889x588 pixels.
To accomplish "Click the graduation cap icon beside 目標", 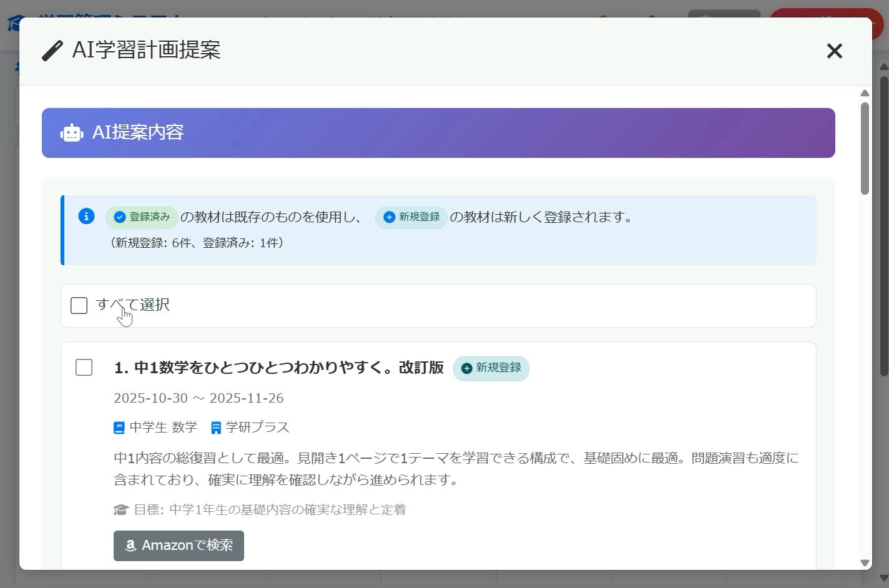I will (x=121, y=510).
